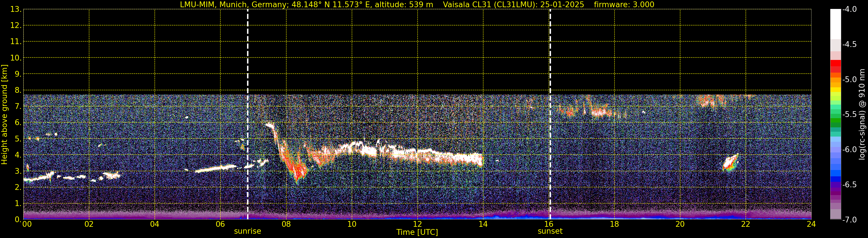Screen dimensions: 868x238
Task: Click the time-axis tick label "18"
Action: 615,224
